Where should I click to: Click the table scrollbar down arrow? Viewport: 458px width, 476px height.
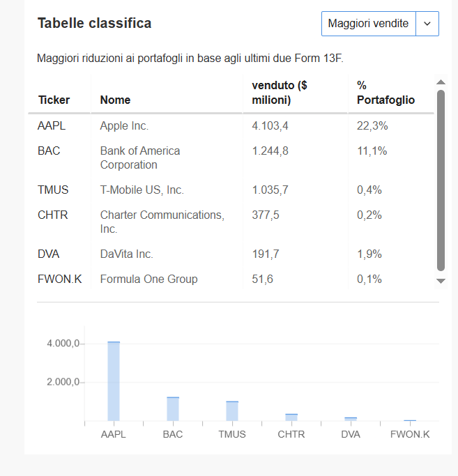coord(441,281)
